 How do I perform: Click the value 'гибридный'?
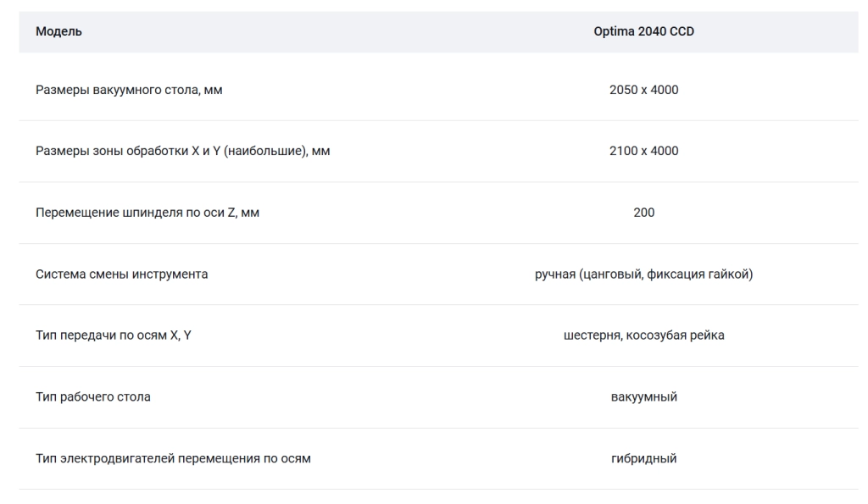click(644, 458)
